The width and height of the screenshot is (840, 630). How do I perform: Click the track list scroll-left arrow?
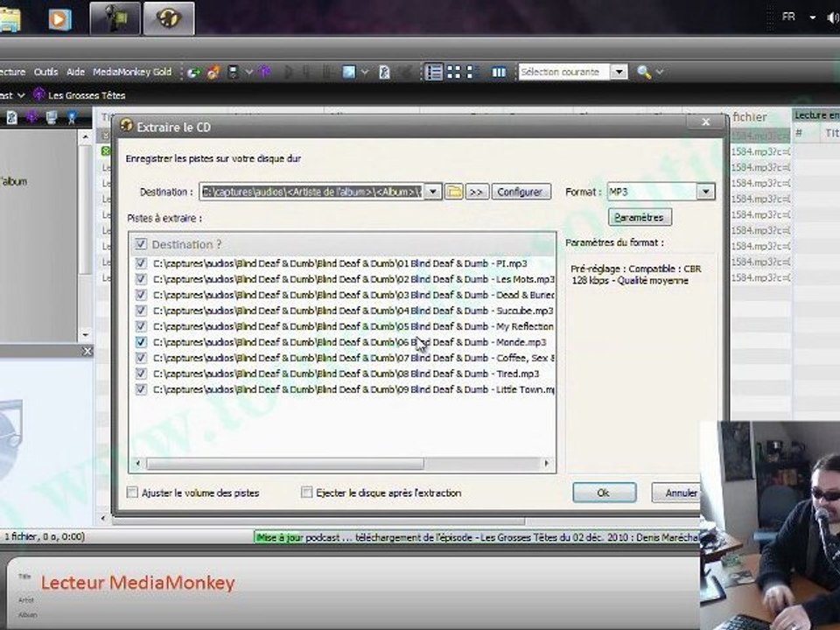click(x=138, y=463)
